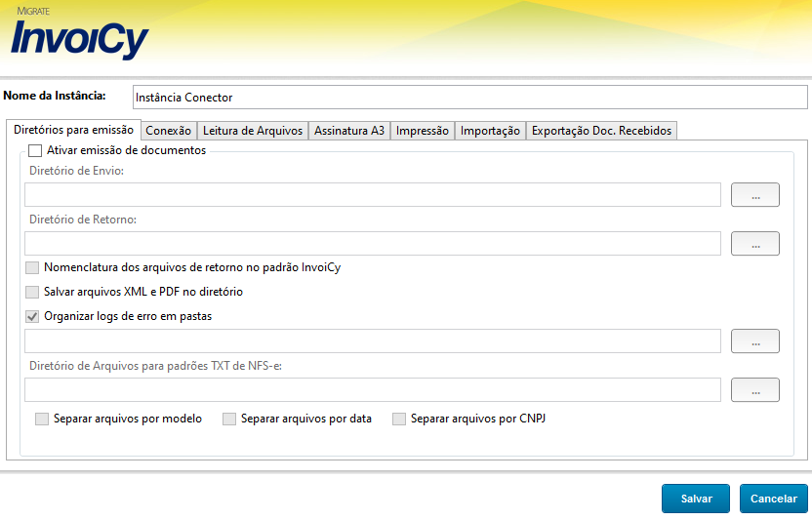Switch to the Conexão tab

coord(168,131)
